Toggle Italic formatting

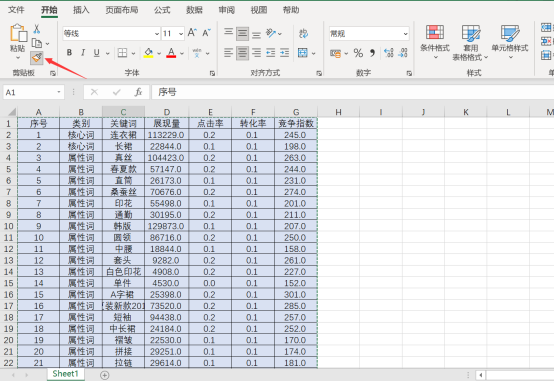(83, 53)
